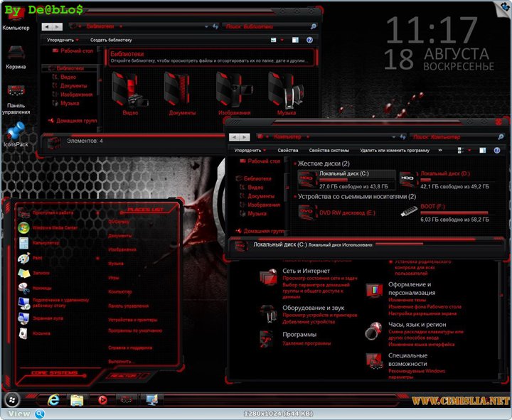Click Удалить или изменить программу

pyautogui.click(x=394, y=151)
